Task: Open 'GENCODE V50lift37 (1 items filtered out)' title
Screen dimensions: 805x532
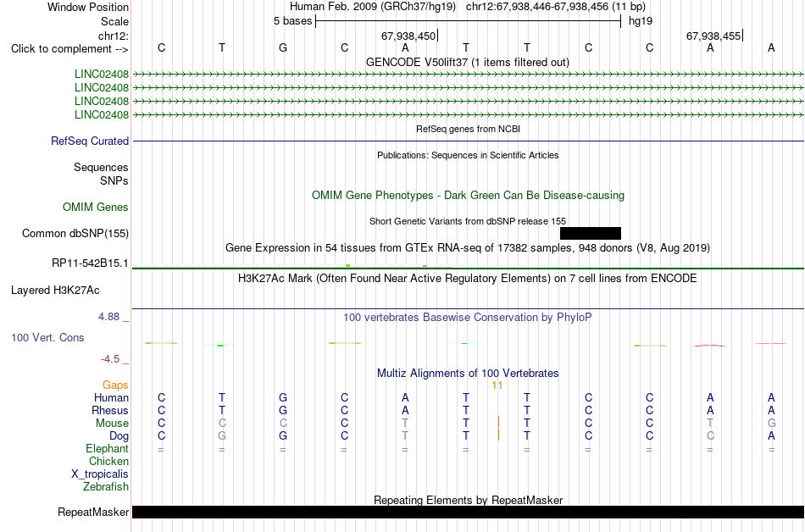Action: [468, 63]
